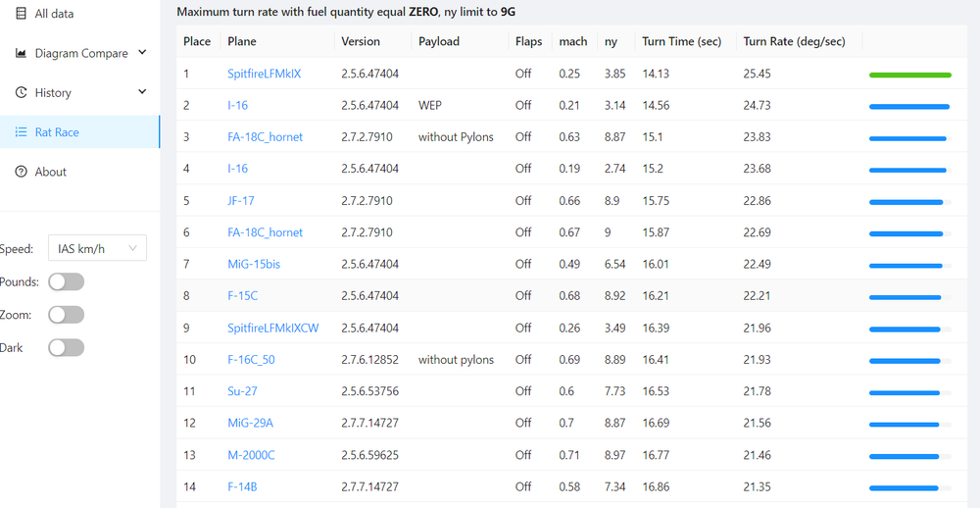Screen dimensions: 980x508
Task: Click the Version column header
Action: pos(361,41)
